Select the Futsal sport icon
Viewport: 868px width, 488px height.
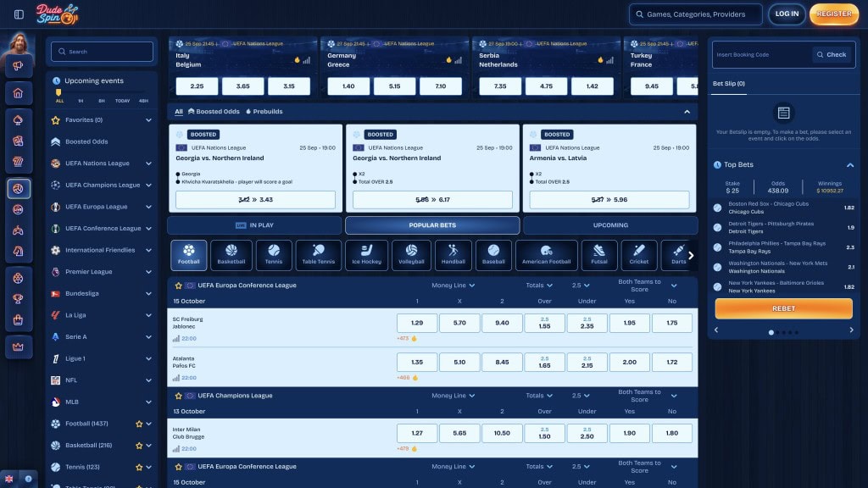coord(599,255)
